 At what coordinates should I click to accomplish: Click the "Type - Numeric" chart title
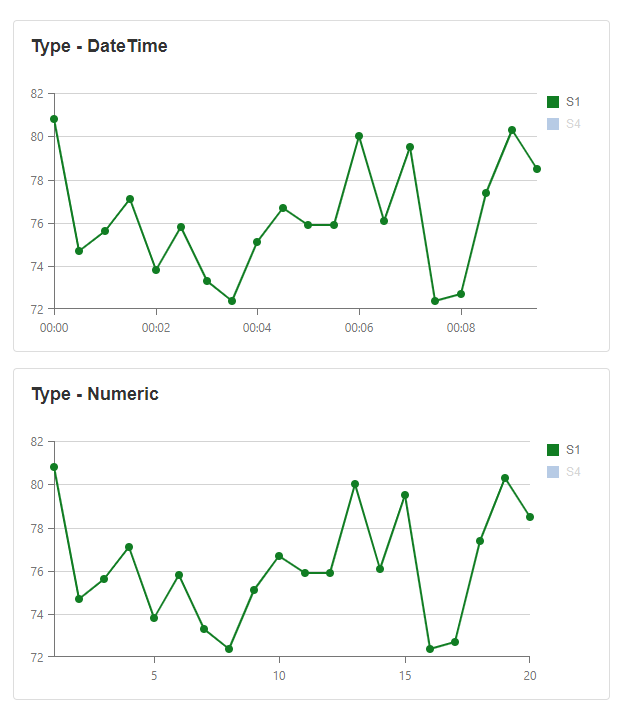(95, 394)
